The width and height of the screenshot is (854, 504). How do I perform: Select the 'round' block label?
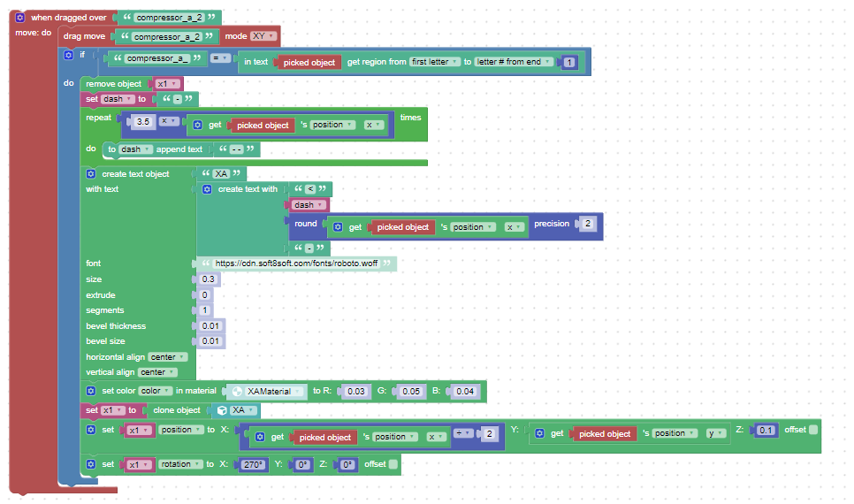point(306,224)
